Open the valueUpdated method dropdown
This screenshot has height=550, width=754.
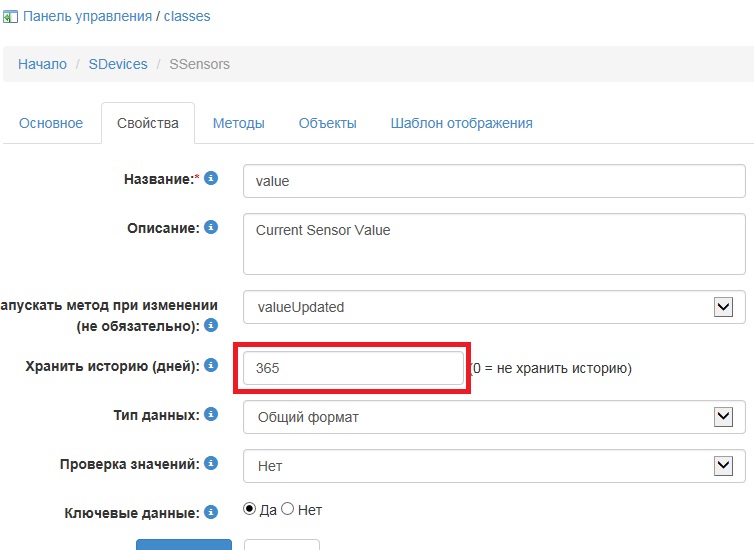click(x=494, y=308)
